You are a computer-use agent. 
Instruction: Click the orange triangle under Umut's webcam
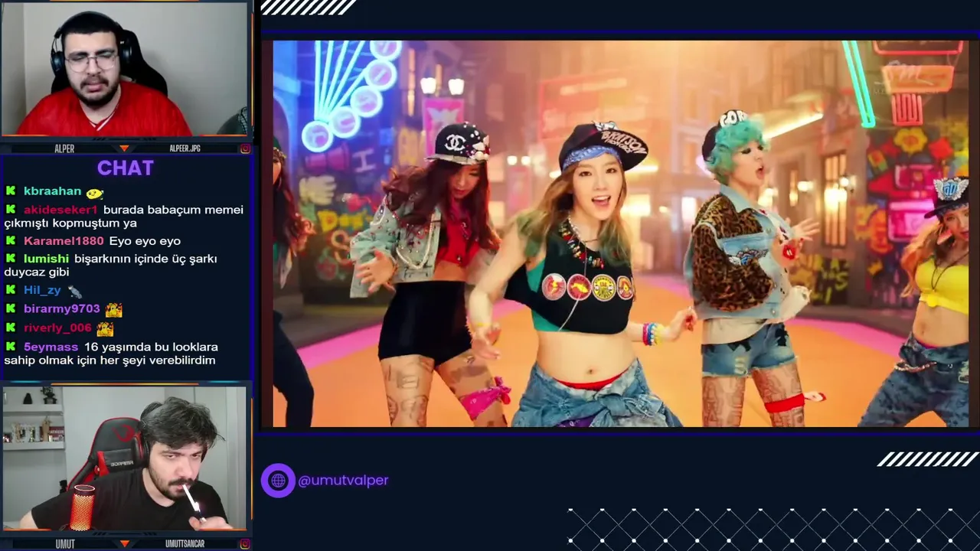(x=125, y=544)
